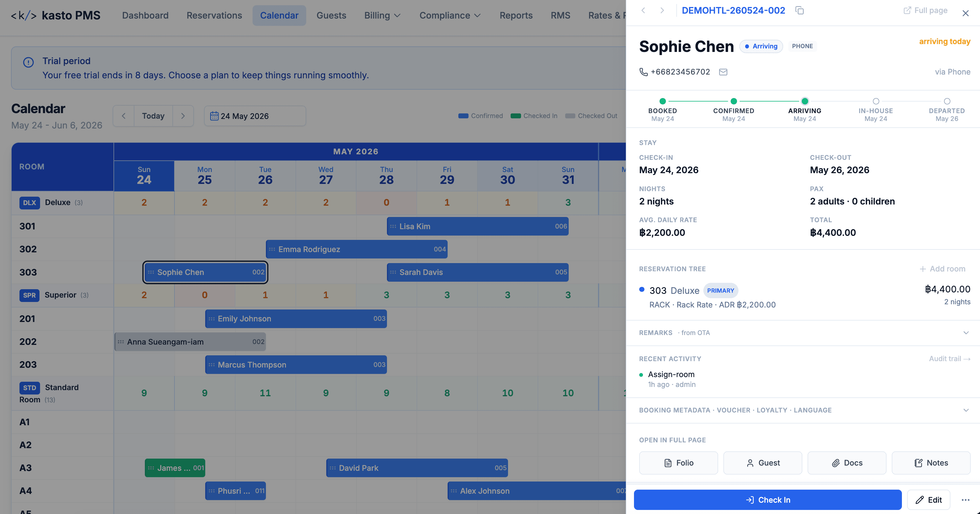980x514 pixels.
Task: Click Add room in Reservation Tree
Action: 942,269
